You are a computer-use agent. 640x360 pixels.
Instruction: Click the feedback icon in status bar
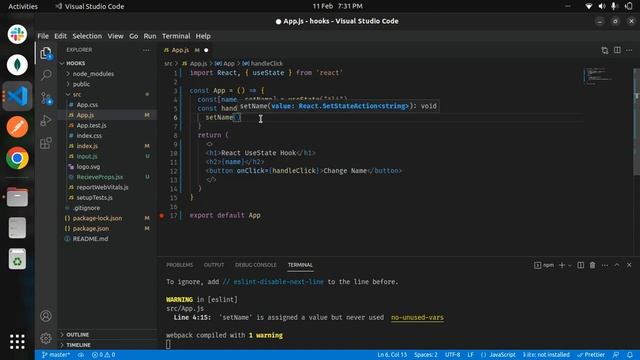click(x=616, y=355)
